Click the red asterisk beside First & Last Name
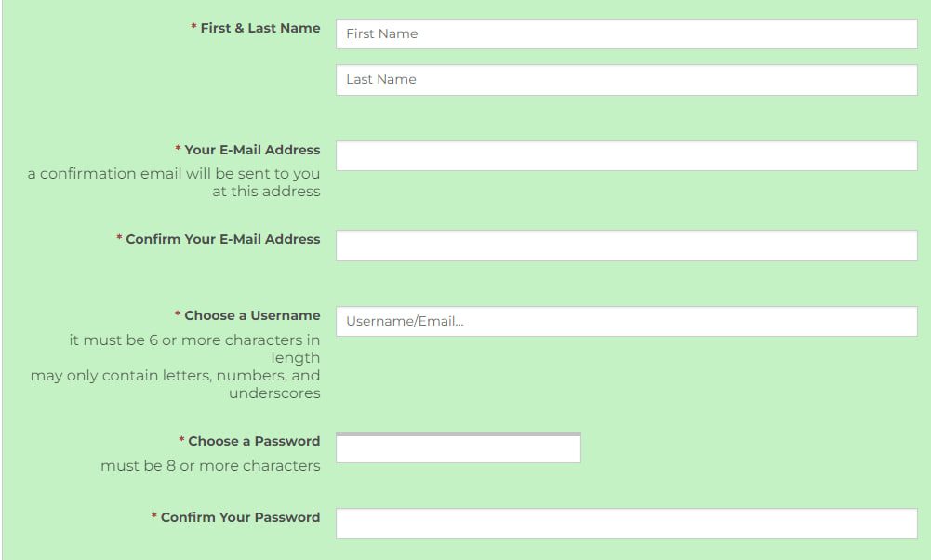931x560 pixels. (x=194, y=28)
